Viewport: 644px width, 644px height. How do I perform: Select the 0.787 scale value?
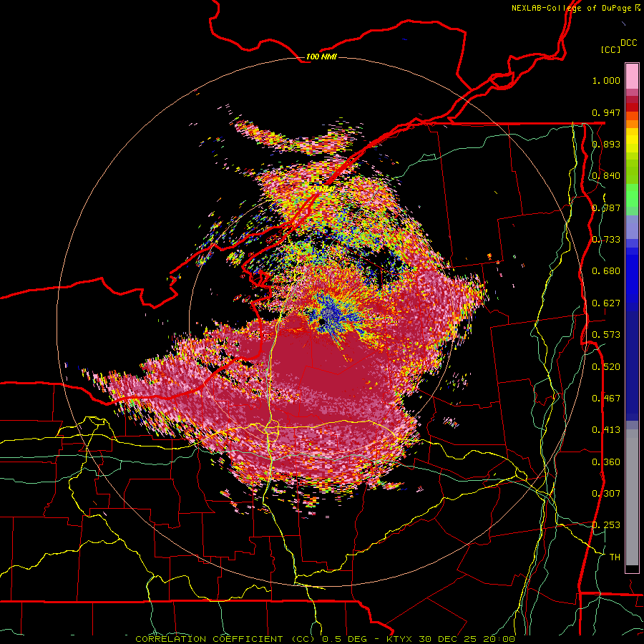click(606, 208)
